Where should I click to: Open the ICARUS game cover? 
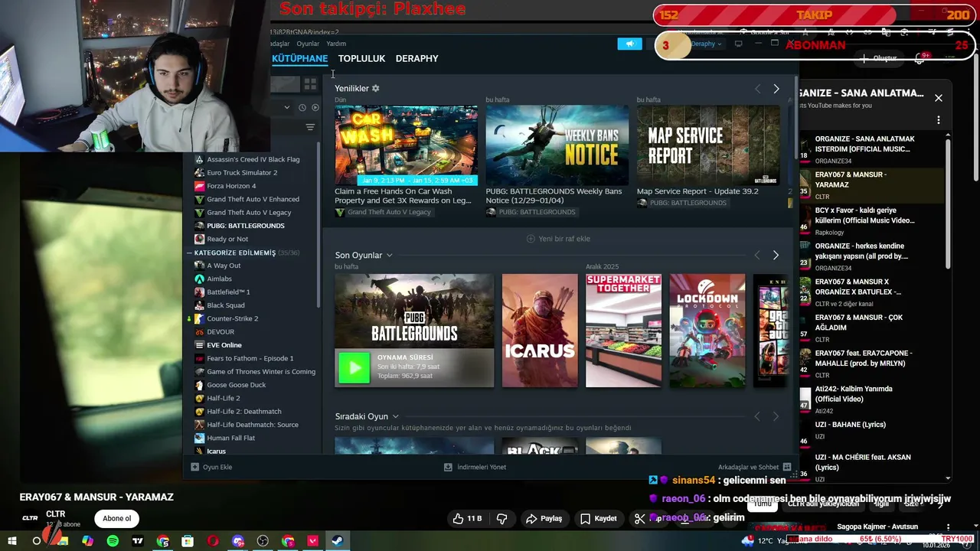click(x=540, y=331)
